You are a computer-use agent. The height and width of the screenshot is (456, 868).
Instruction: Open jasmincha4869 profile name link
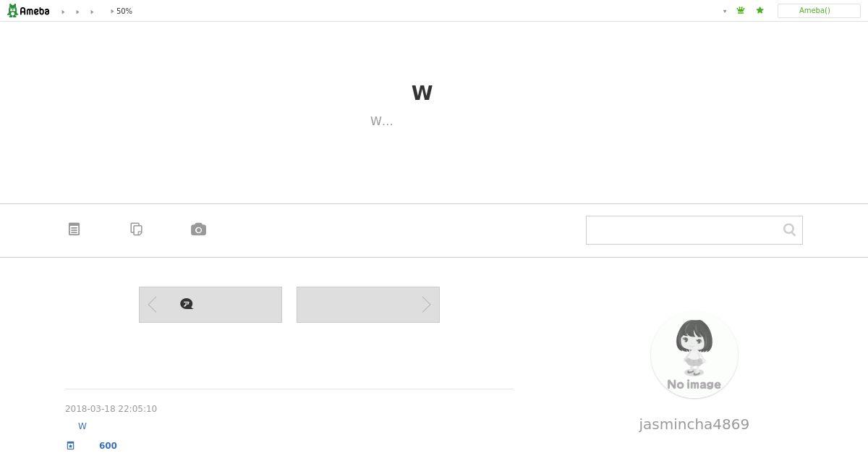(x=694, y=424)
